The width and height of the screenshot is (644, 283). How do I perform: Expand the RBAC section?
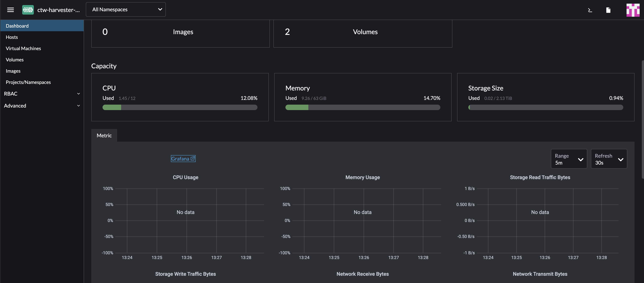(42, 94)
